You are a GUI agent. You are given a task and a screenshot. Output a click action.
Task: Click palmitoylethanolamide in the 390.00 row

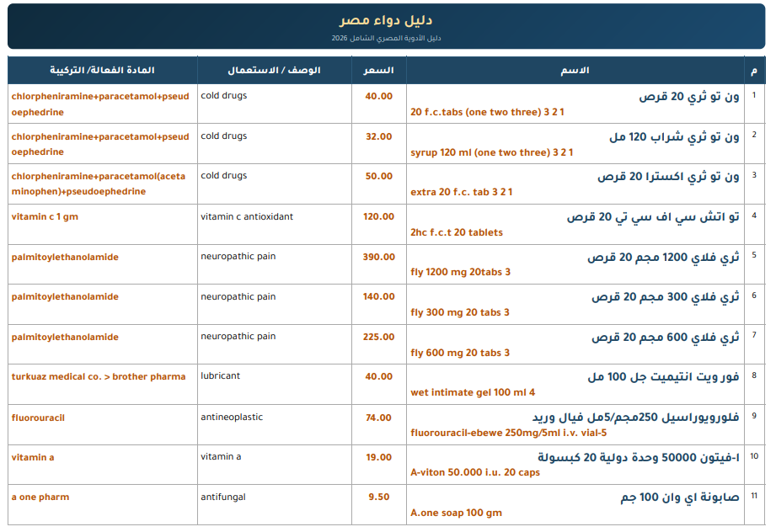65,257
